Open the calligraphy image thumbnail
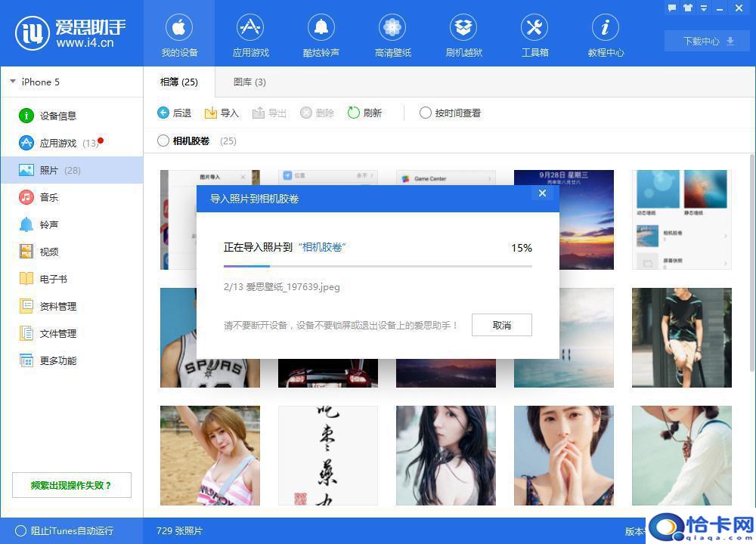Viewport: 756px width, 544px height. 328,456
